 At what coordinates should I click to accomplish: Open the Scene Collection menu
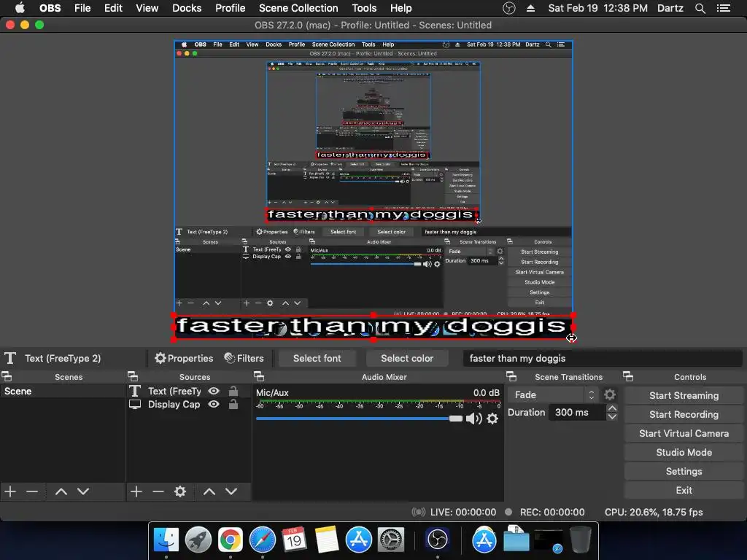coord(298,8)
